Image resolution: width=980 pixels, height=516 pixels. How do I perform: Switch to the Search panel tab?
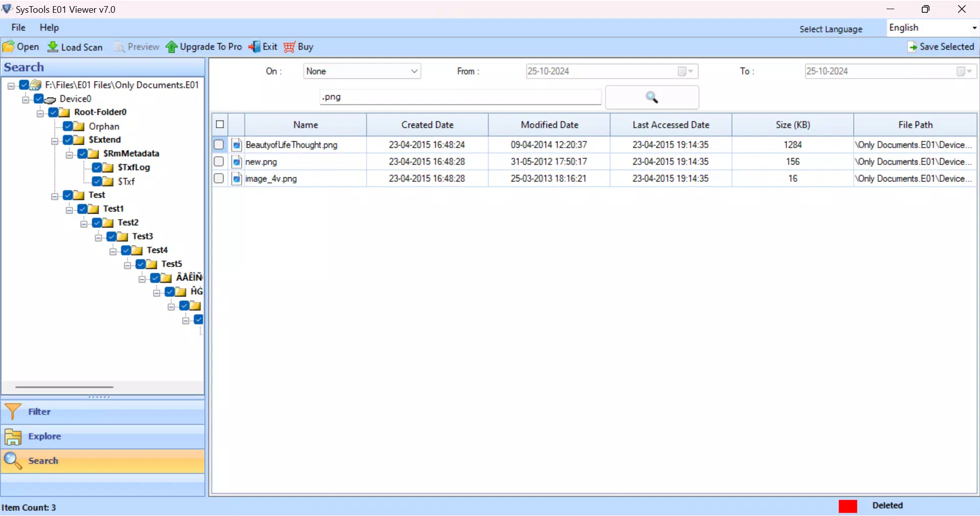(x=103, y=461)
